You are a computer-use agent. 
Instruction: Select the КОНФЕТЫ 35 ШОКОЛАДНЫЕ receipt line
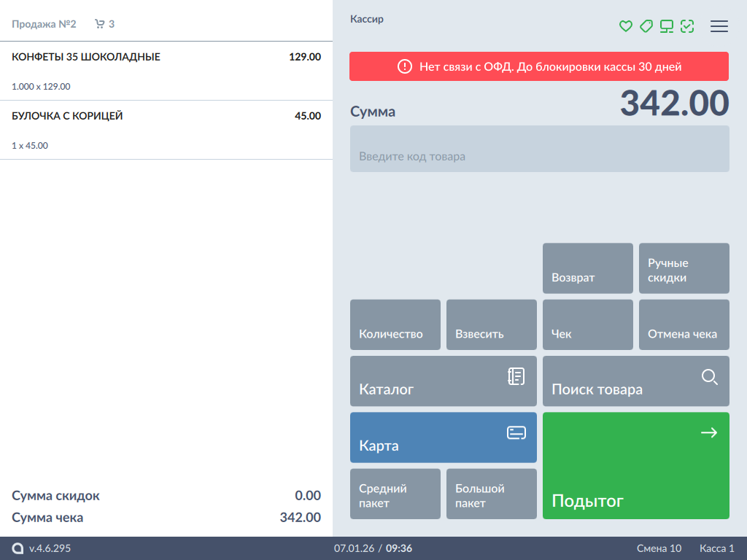click(166, 71)
